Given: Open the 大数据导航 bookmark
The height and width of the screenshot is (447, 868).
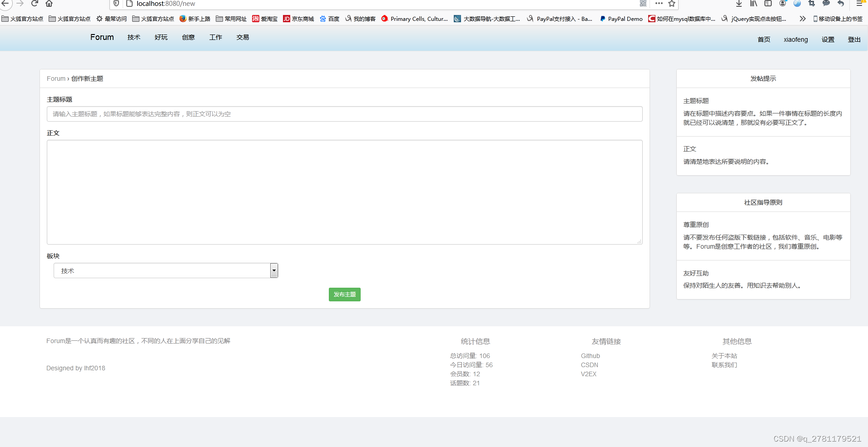Looking at the screenshot, I should point(487,19).
